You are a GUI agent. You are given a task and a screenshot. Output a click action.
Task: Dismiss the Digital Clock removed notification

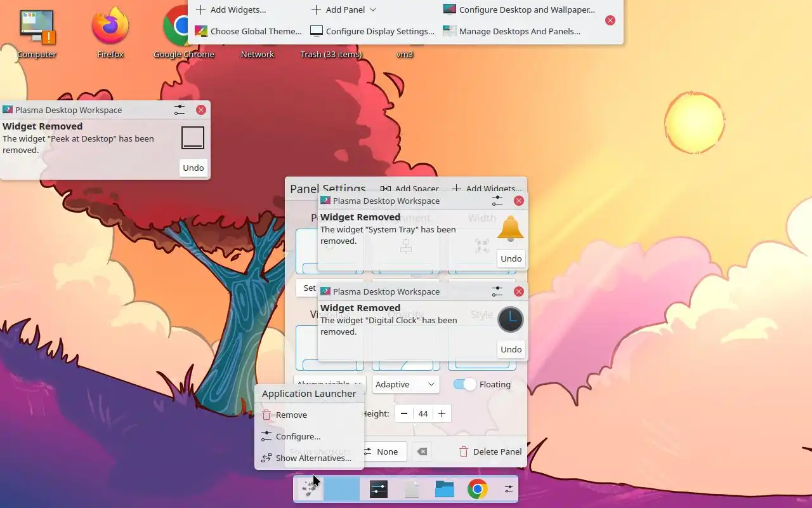pos(519,291)
